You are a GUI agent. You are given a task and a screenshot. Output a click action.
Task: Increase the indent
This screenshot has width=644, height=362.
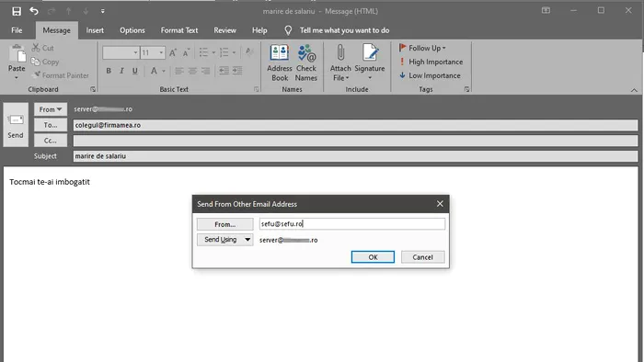pyautogui.click(x=237, y=71)
